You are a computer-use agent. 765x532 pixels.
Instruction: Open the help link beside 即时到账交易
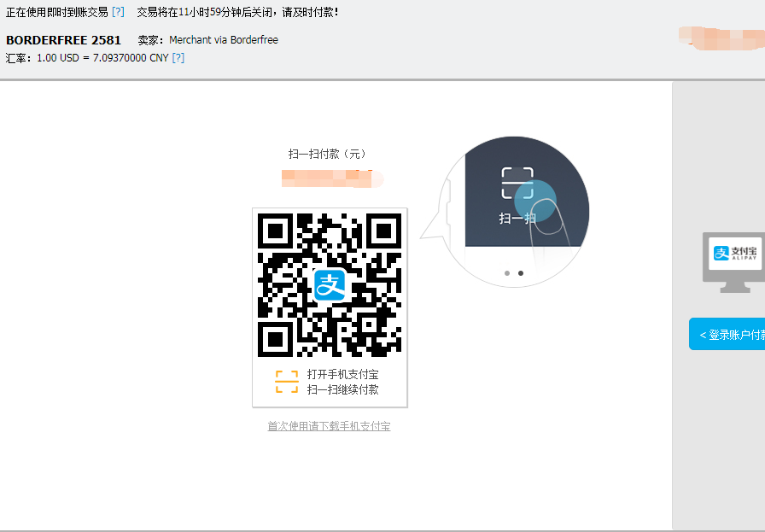pyautogui.click(x=118, y=12)
